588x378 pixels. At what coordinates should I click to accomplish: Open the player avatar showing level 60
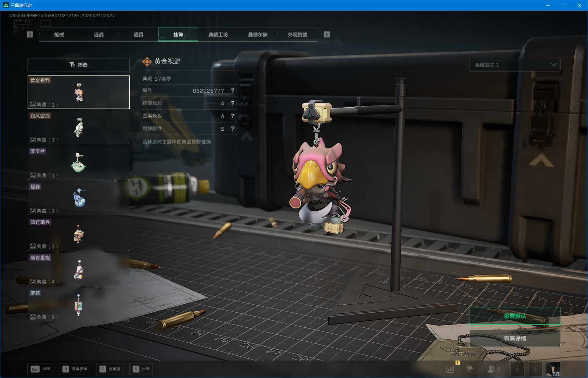pos(553,369)
